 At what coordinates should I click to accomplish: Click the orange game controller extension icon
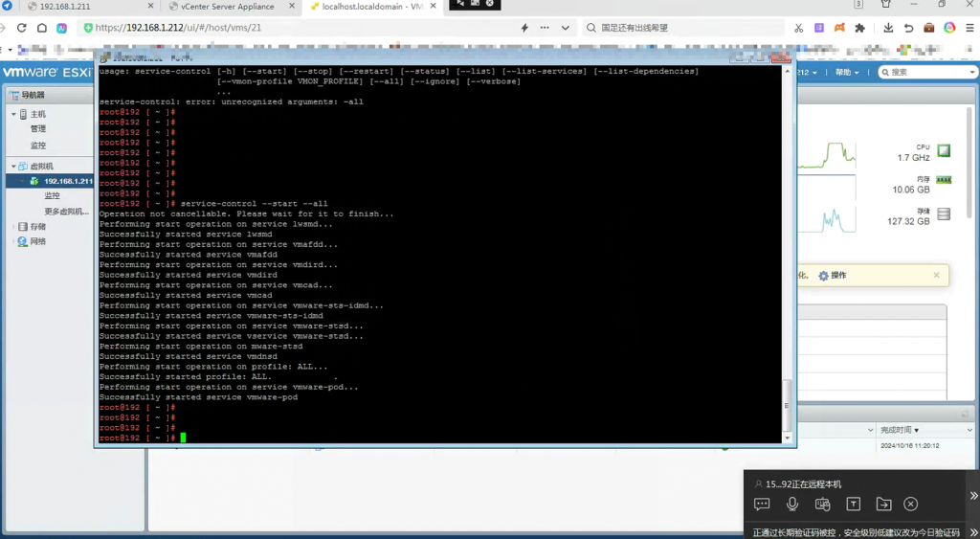(839, 28)
